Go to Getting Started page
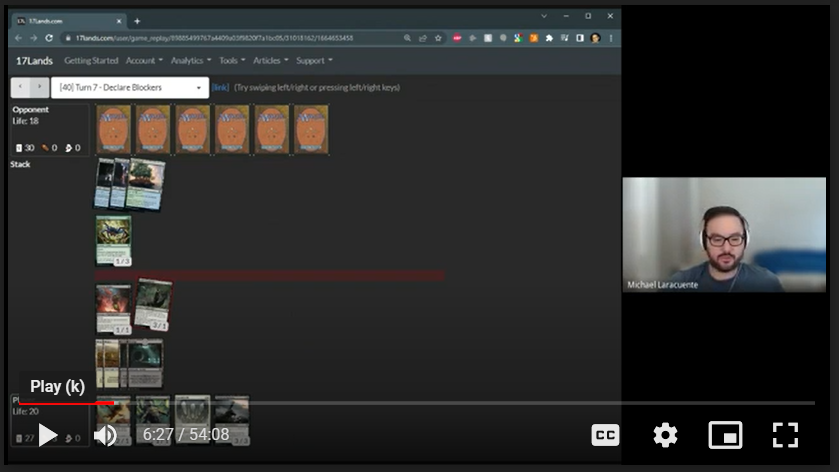Image resolution: width=839 pixels, height=472 pixels. pyautogui.click(x=91, y=61)
